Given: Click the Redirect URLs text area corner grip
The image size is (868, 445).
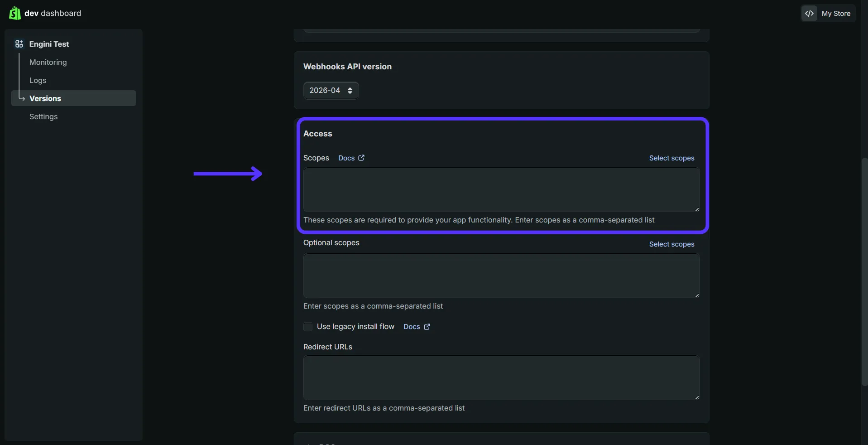Looking at the screenshot, I should [697, 397].
